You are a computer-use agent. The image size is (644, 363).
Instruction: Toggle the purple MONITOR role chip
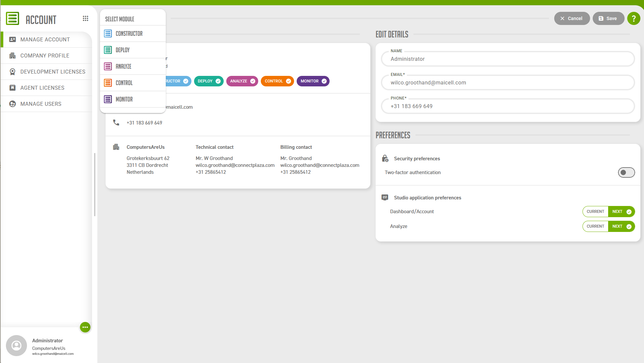313,81
